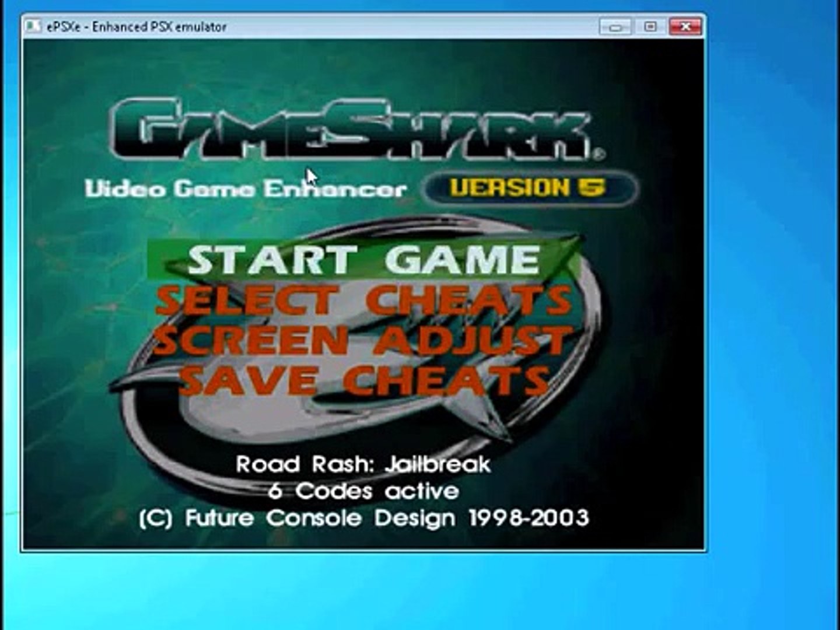Click the 'ePSXe - Enhanced PSX emulator' title bar
The width and height of the screenshot is (840, 630).
pos(363,26)
